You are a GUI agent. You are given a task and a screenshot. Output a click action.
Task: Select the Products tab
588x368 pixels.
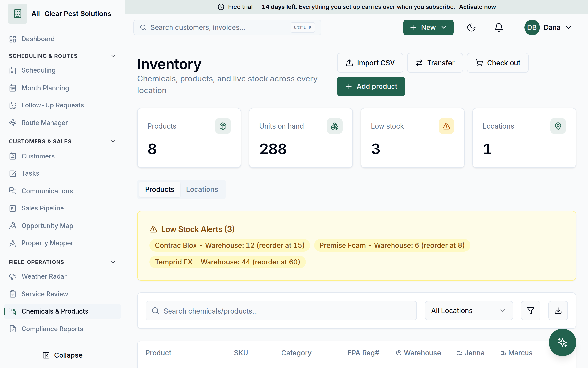click(x=159, y=189)
